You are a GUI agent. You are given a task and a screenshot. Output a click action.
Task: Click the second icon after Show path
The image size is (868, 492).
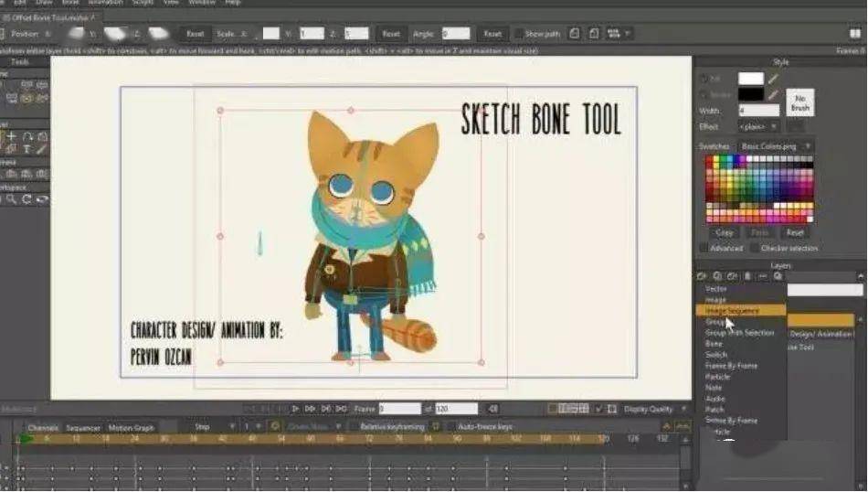click(594, 33)
